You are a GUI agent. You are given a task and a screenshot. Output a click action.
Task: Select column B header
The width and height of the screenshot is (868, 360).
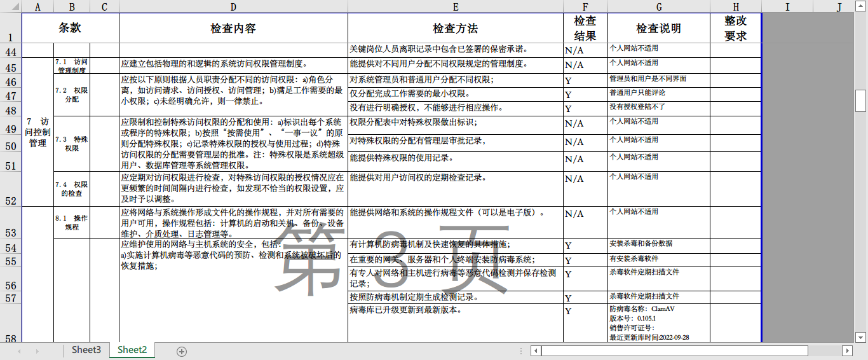pos(72,6)
